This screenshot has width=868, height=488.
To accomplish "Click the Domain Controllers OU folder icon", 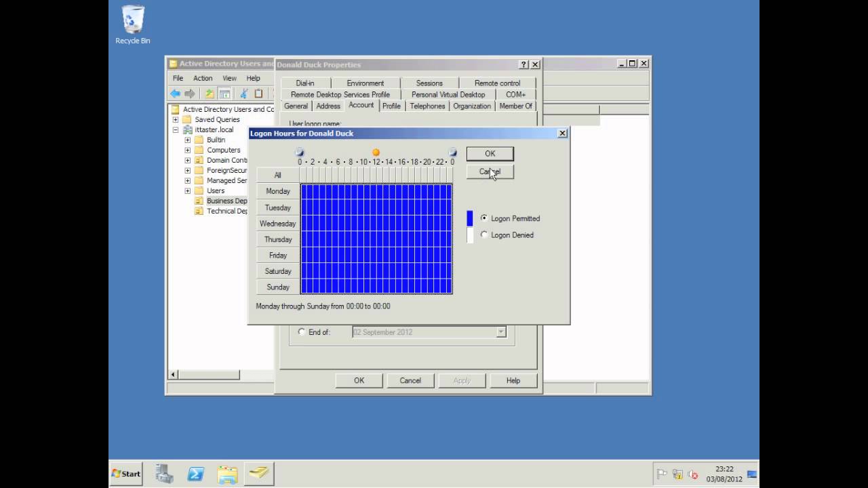I will [x=199, y=160].
